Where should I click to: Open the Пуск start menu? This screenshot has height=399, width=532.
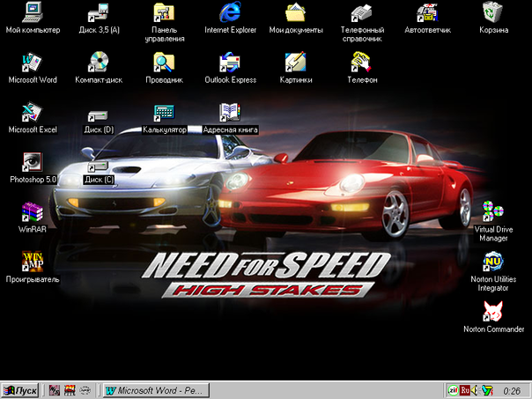coord(21,389)
